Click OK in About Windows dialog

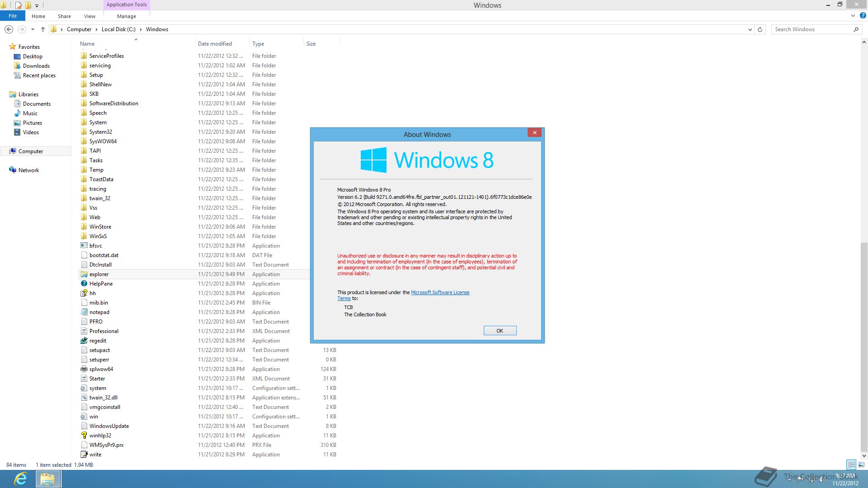click(500, 331)
